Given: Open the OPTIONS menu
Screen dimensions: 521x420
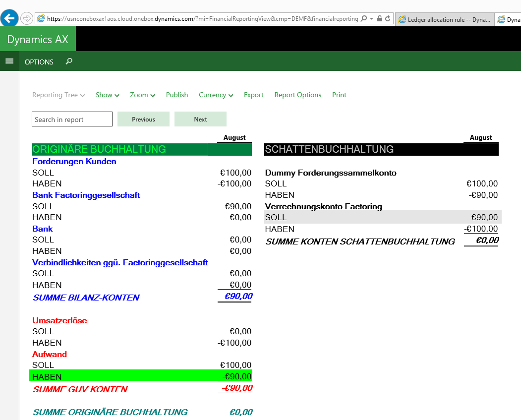Looking at the screenshot, I should (x=39, y=62).
